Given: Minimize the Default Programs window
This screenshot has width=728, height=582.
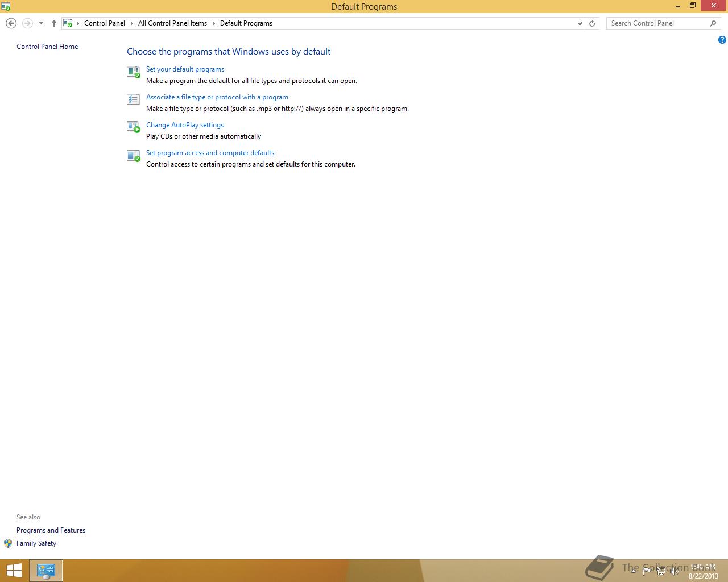Looking at the screenshot, I should [x=677, y=6].
